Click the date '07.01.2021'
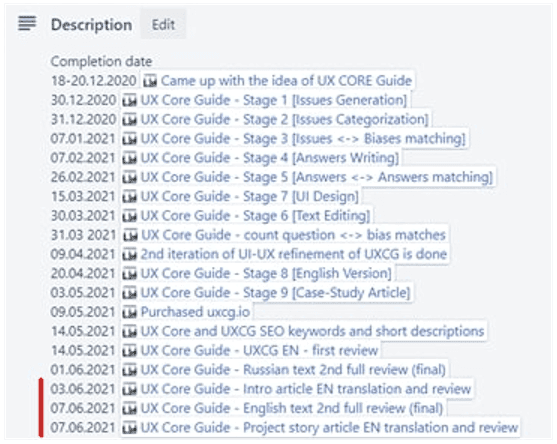The width and height of the screenshot is (557, 444). pyautogui.click(x=83, y=139)
